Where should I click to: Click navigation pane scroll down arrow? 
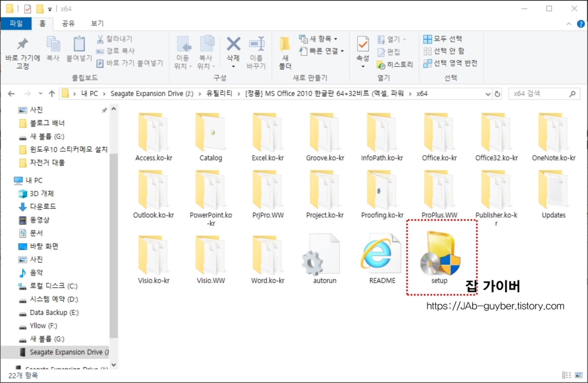(x=113, y=364)
